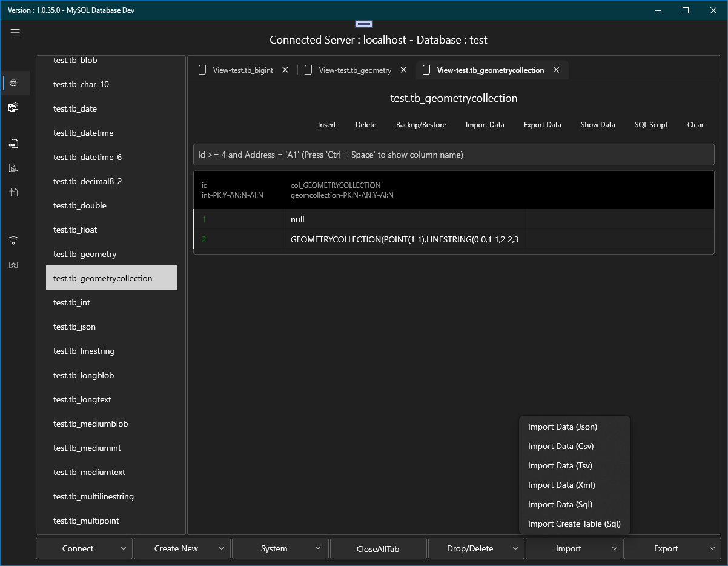The height and width of the screenshot is (566, 728).
Task: Click the sidebar file import arrow icon
Action: (x=13, y=144)
